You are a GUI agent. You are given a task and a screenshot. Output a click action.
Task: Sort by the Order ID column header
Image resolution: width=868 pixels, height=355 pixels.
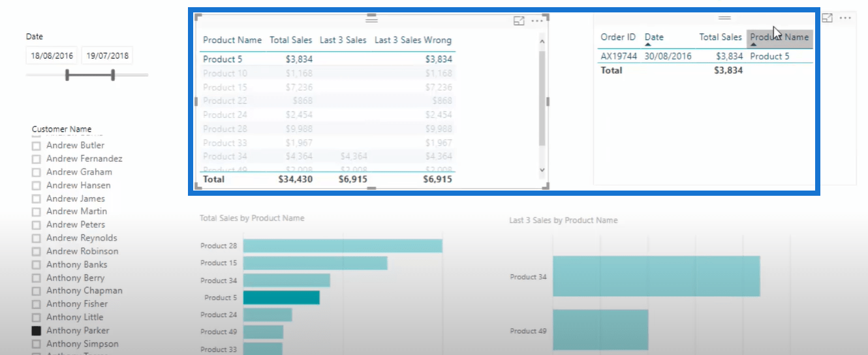[x=618, y=37]
